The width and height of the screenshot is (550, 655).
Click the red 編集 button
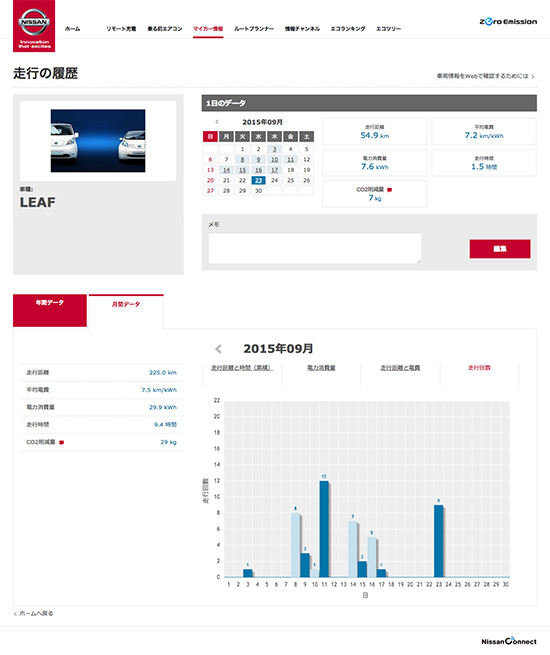(500, 249)
